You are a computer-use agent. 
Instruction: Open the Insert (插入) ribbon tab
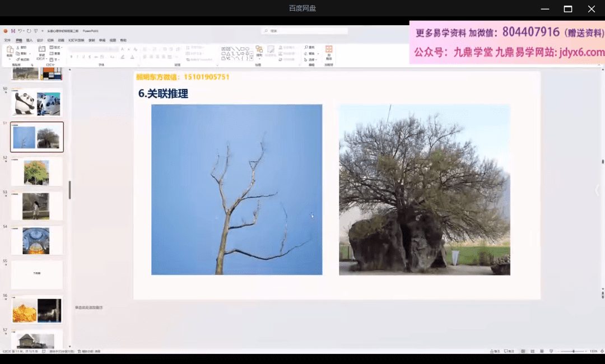point(29,40)
